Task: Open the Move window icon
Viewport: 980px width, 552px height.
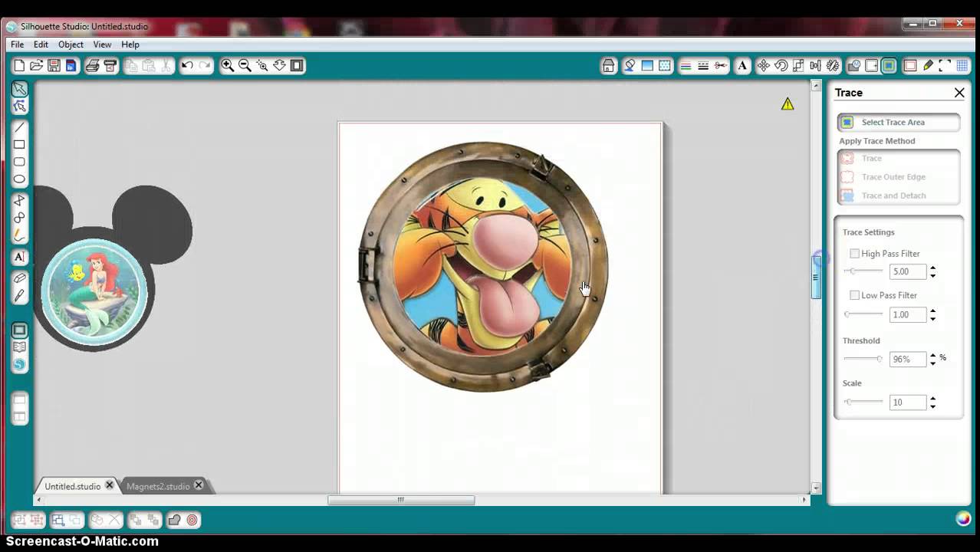Action: (x=763, y=66)
